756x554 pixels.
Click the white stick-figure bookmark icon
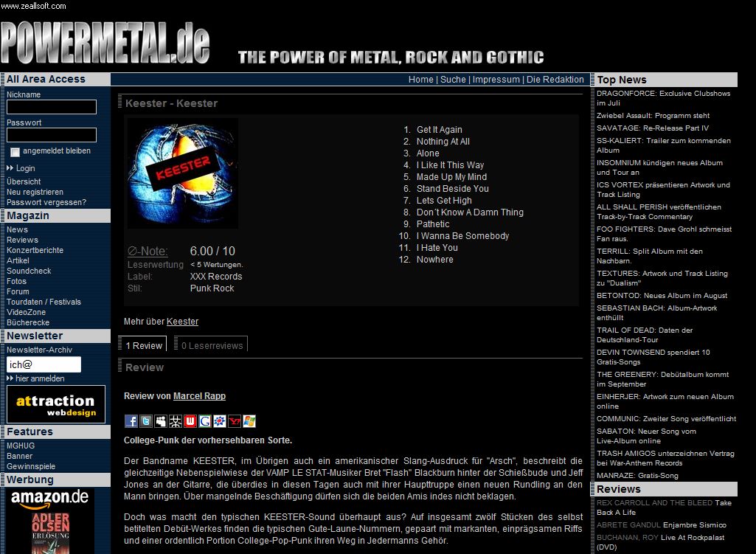pos(176,421)
